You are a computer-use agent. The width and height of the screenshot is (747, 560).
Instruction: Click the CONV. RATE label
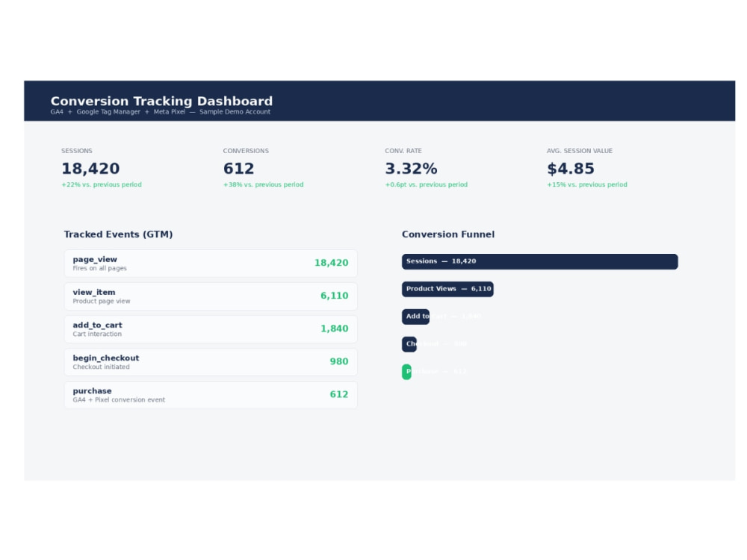tap(403, 151)
